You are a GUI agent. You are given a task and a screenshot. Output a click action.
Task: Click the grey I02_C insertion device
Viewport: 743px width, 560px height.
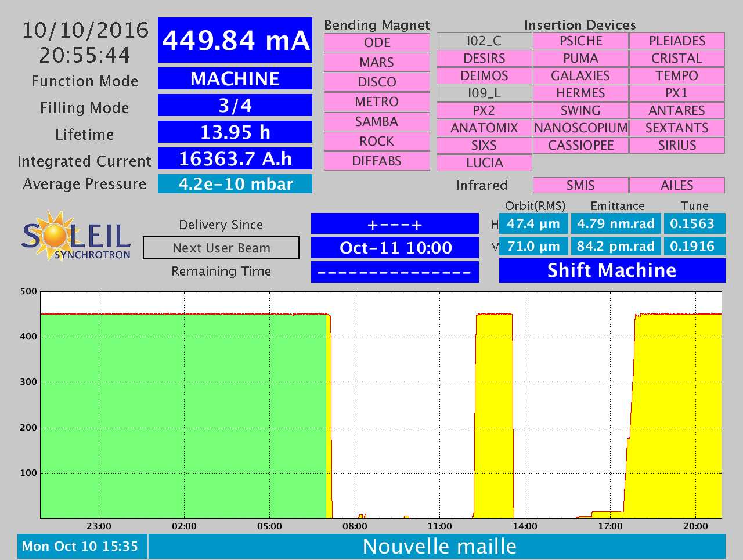(484, 41)
